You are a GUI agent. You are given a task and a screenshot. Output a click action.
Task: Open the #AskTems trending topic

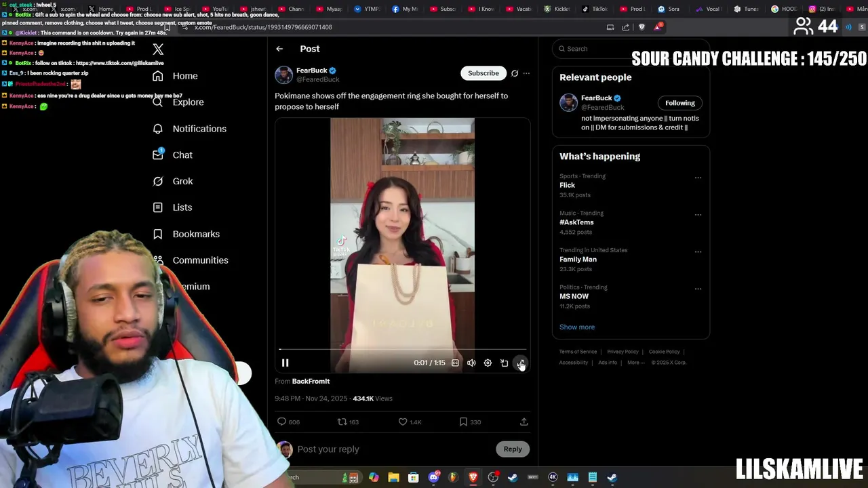pos(576,222)
